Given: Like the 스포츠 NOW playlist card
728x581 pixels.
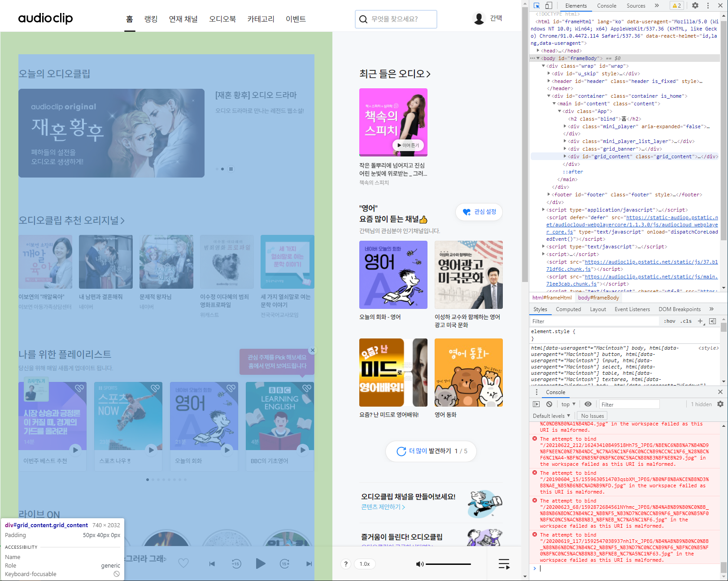Looking at the screenshot, I should coord(155,388).
